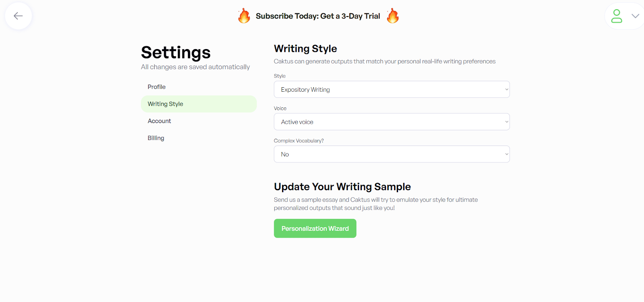644x302 pixels.
Task: Click the fire emoji left of the banner
Action: pyautogui.click(x=245, y=16)
